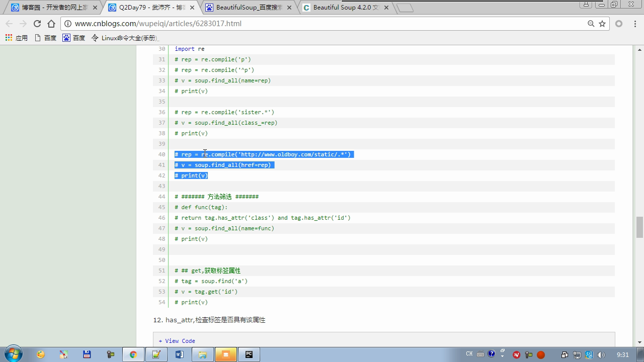Open the volume control in system tray
The width and height of the screenshot is (644, 362).
[601, 354]
